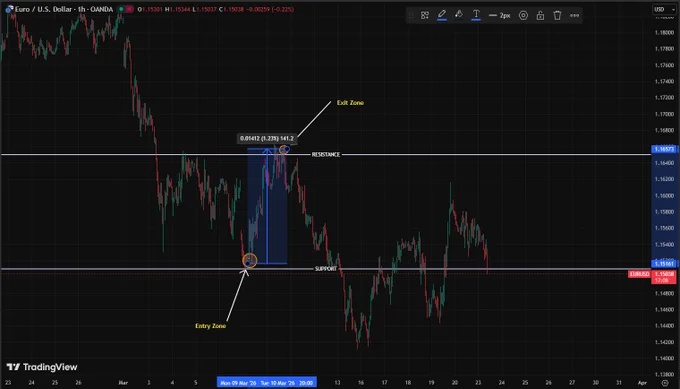
Task: Click the 1.17000 price axis label
Action: 664,114
